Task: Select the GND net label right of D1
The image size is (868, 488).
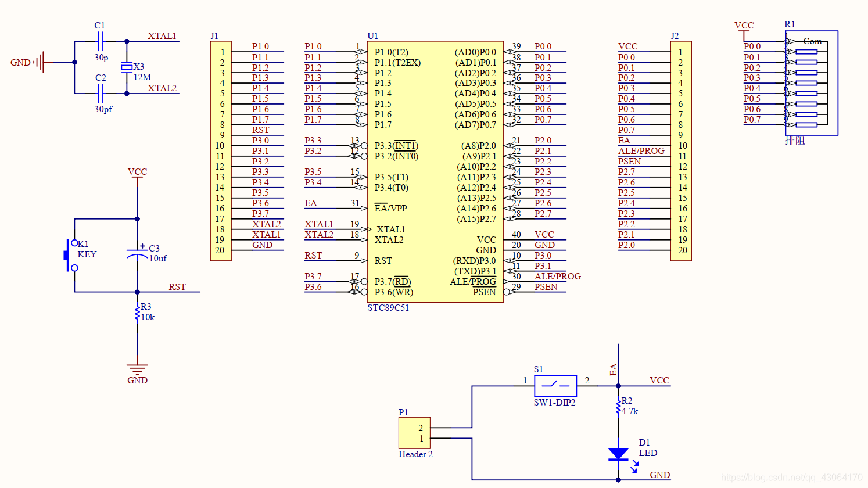Action: (660, 475)
